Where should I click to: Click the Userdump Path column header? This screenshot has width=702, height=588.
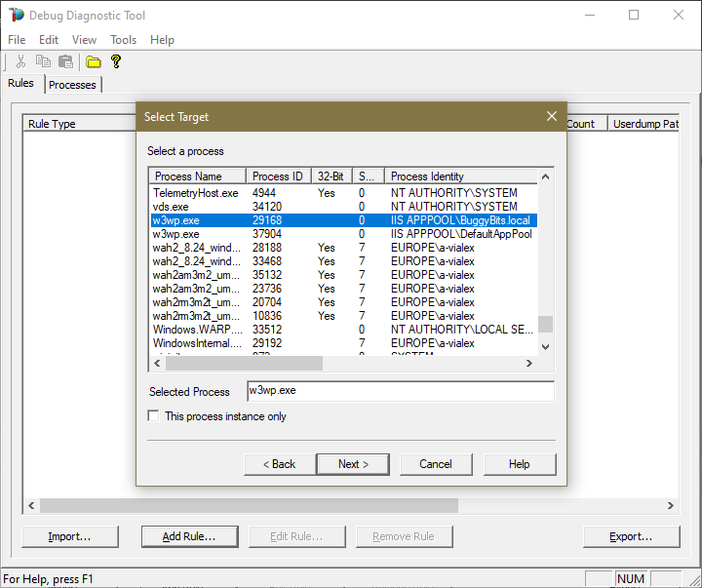[643, 124]
